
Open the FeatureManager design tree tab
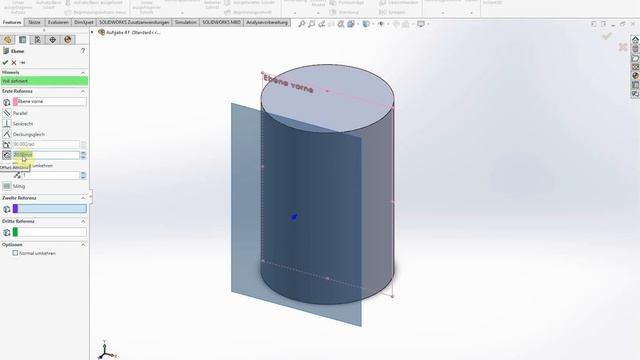(x=7, y=40)
